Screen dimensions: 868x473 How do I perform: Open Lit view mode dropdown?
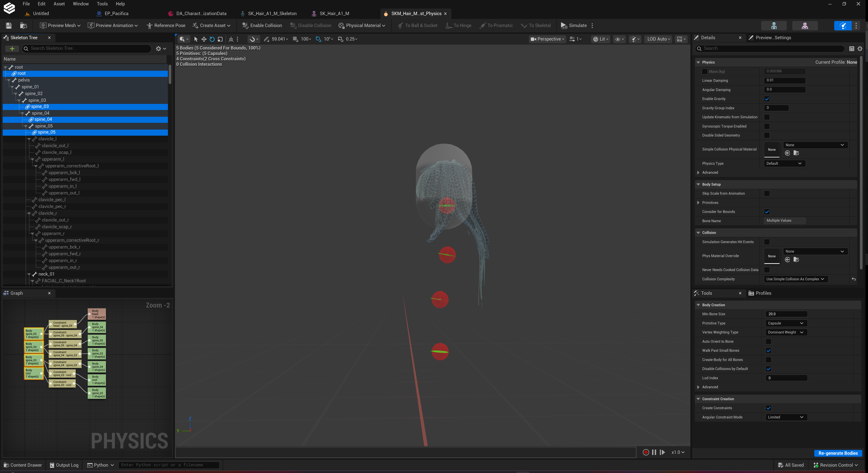coord(601,39)
